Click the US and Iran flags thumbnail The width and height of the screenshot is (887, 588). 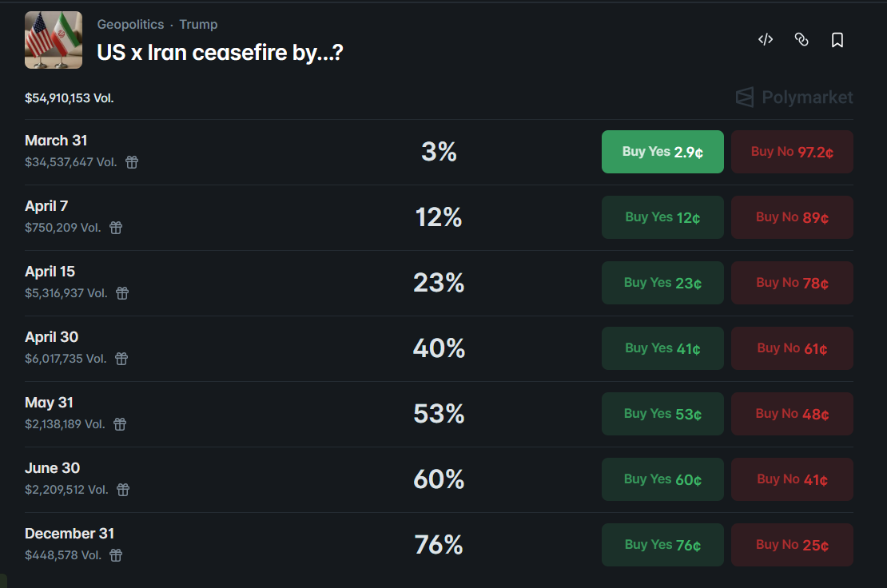coord(53,39)
